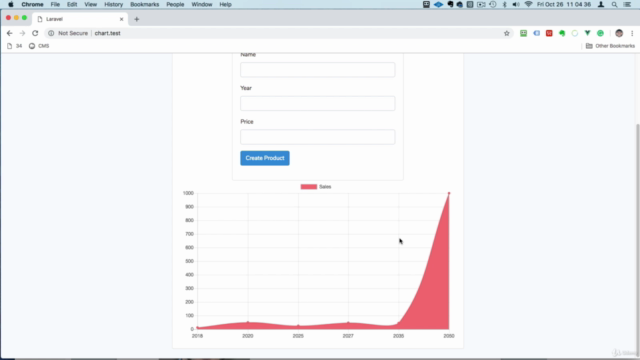Click the Year input field

[x=318, y=103]
